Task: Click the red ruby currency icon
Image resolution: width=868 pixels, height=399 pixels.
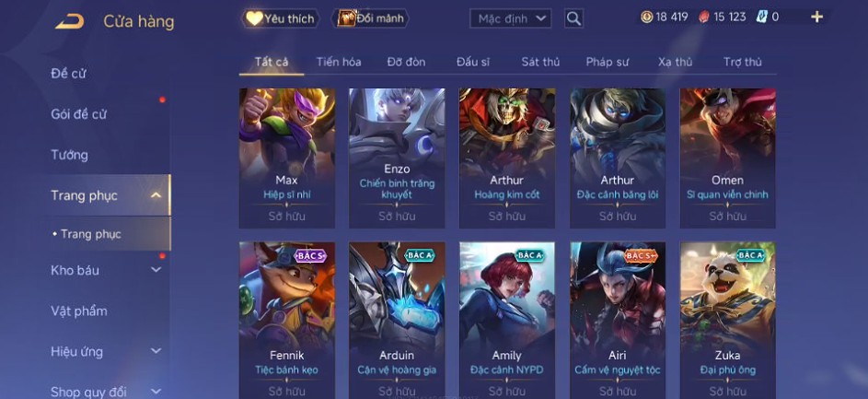Action: [x=703, y=18]
